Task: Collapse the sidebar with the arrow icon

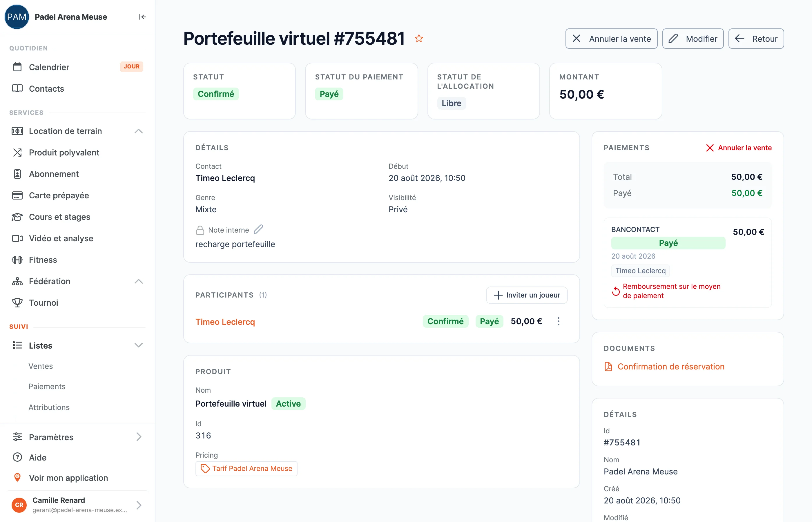Action: (x=142, y=17)
